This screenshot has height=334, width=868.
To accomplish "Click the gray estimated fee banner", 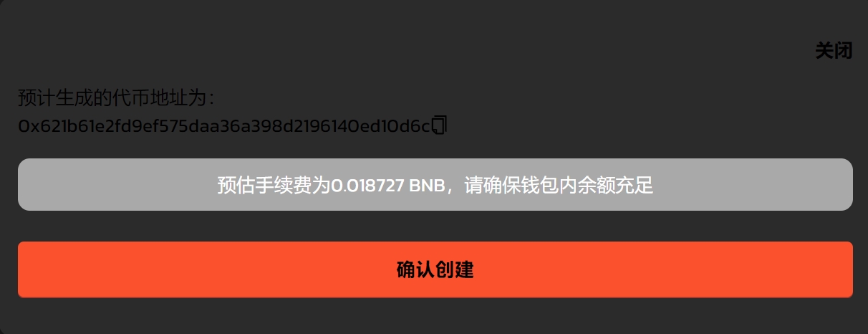I will 435,185.
